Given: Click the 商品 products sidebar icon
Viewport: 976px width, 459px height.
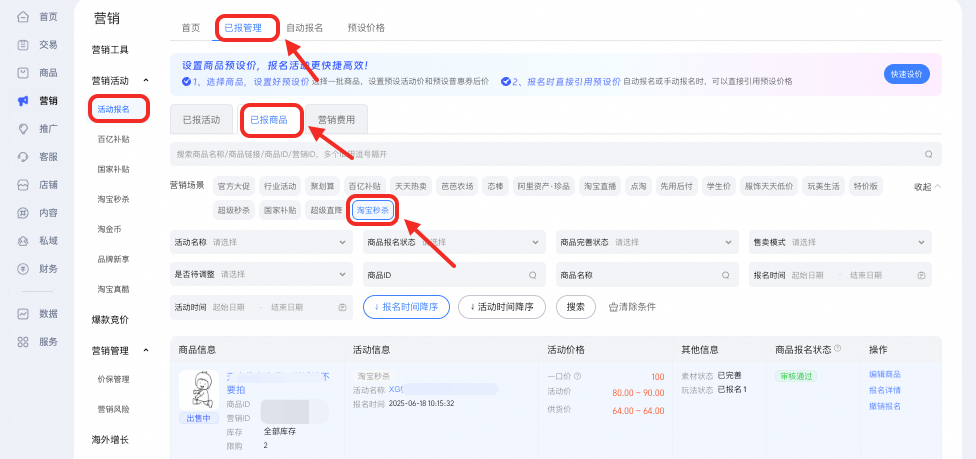Looking at the screenshot, I should [x=23, y=73].
